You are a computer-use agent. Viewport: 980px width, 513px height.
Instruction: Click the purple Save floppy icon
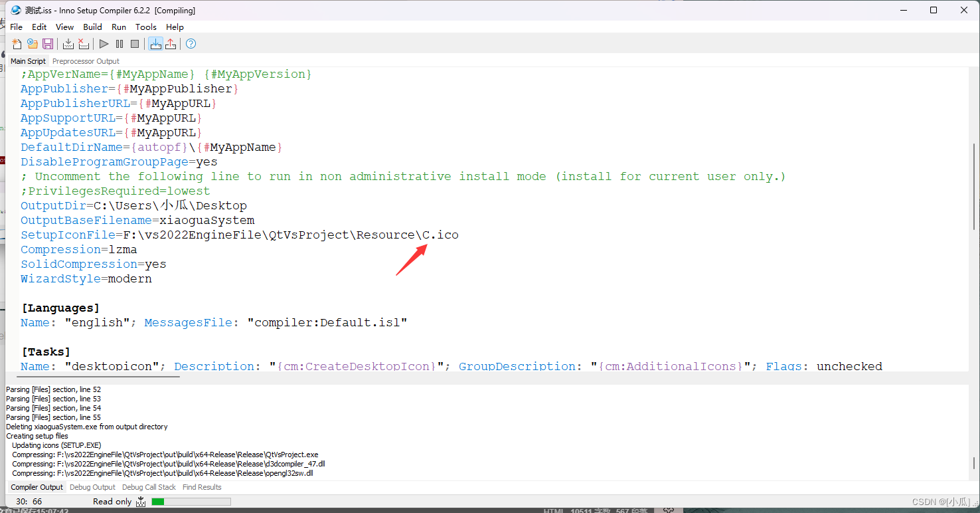click(x=48, y=44)
